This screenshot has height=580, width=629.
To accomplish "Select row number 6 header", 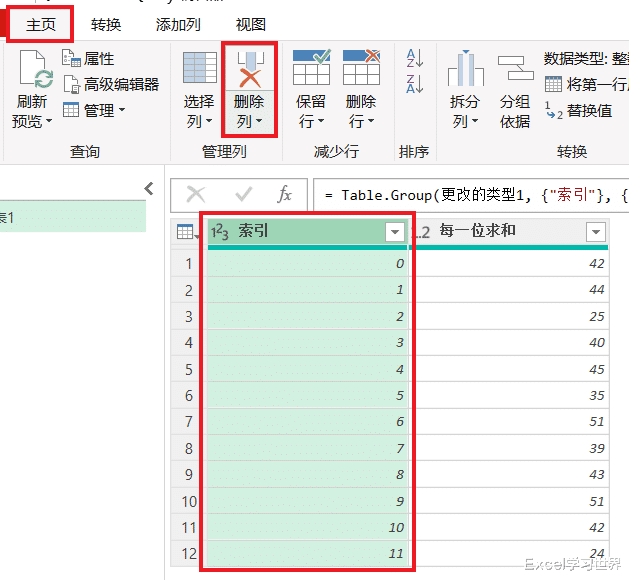I will coord(189,395).
